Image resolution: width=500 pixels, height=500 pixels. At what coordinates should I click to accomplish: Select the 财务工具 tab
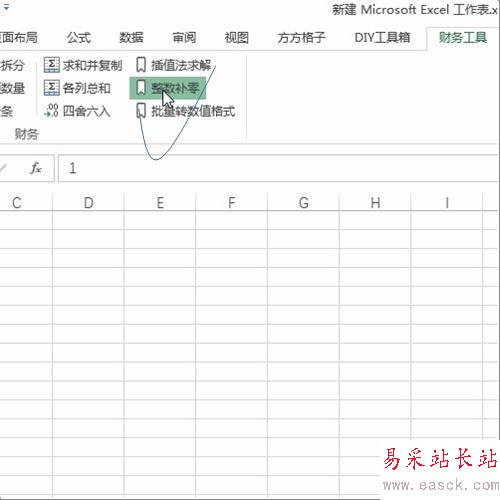(x=463, y=38)
